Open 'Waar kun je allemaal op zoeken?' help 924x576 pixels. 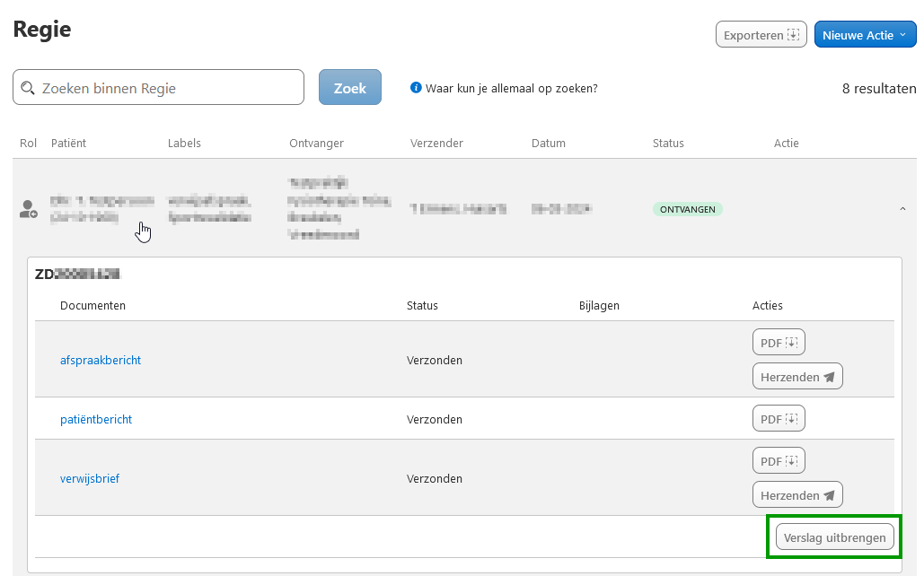[511, 89]
